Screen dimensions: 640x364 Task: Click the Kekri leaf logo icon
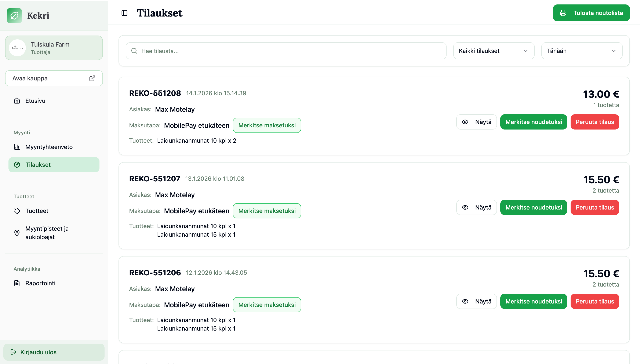click(14, 16)
